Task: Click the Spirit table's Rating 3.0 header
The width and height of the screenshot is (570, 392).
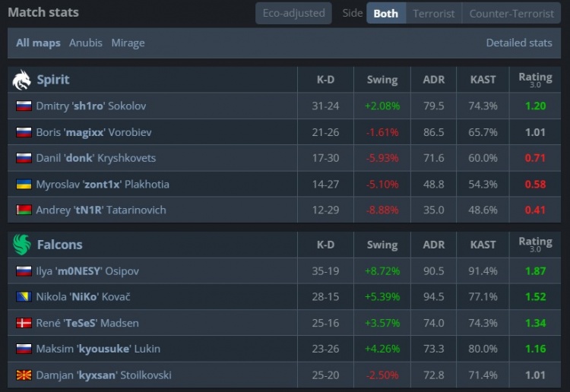Action: coord(535,80)
